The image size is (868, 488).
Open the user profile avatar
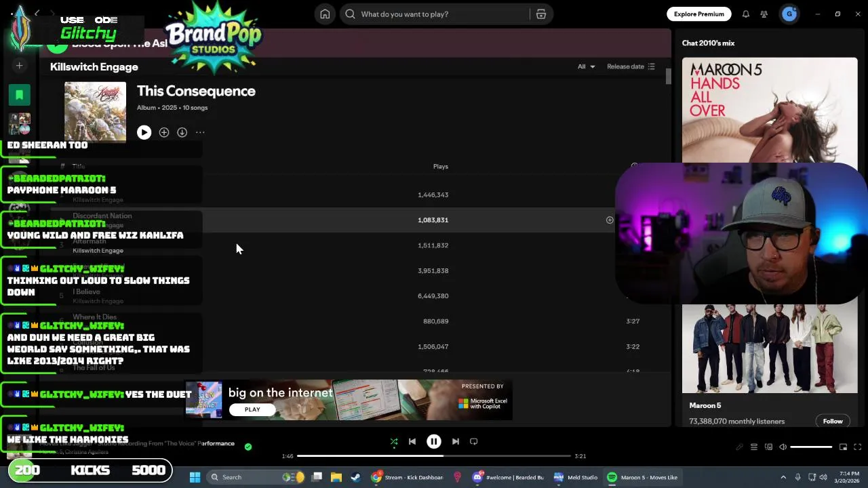tap(789, 14)
